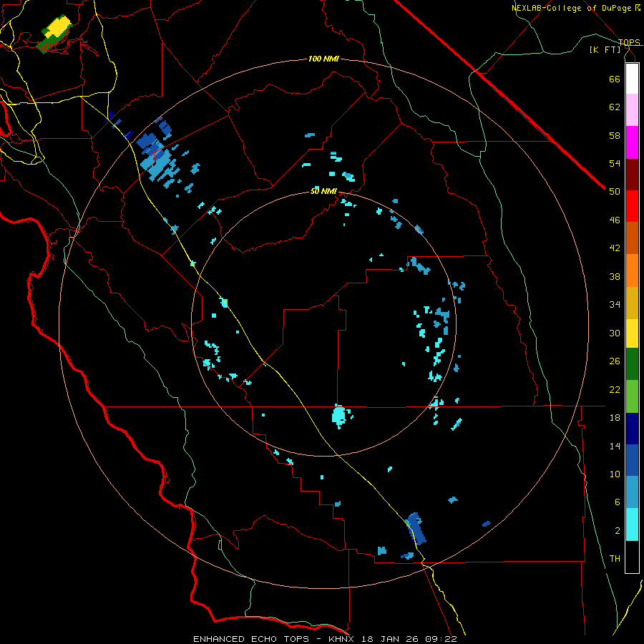Screen dimensions: 644x644
Task: Click the "18 JAN 26 09:22" timestamp
Action: [x=410, y=639]
